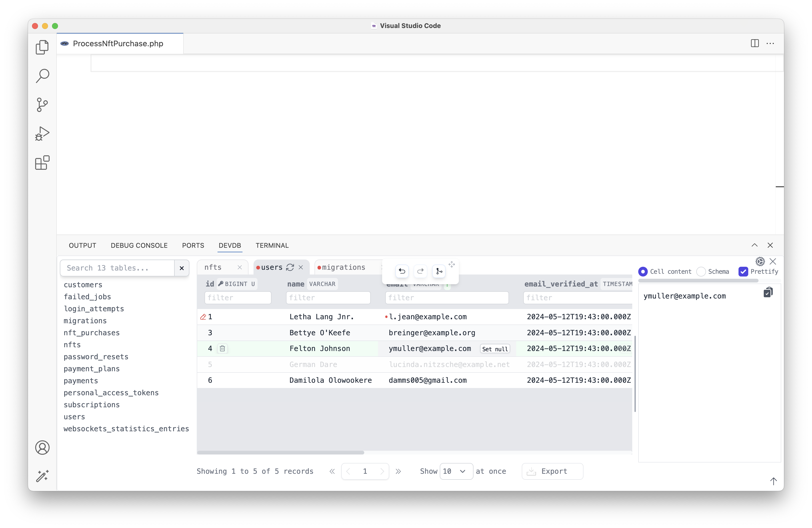
Task: Click the redo changes icon
Action: (420, 271)
